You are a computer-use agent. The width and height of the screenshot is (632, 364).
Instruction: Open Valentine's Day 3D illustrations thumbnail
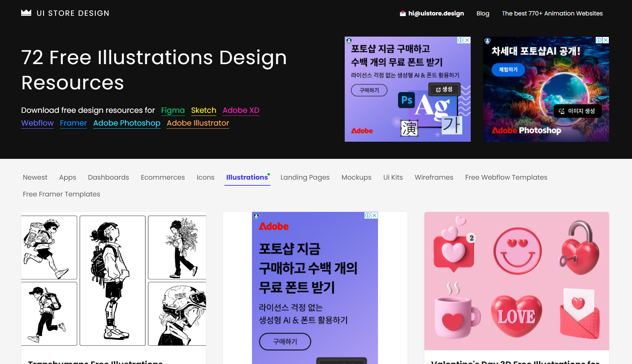(517, 281)
